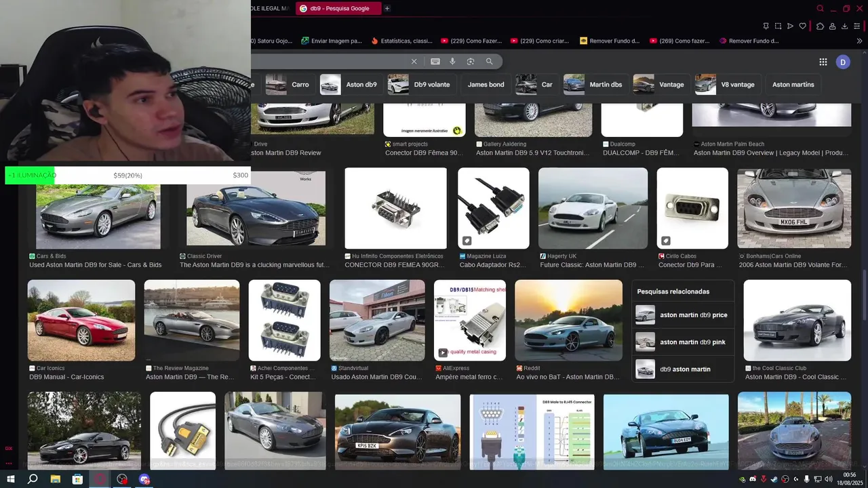868x488 pixels.
Task: Open Achei Componentes Kit 5 Peças image
Action: (x=285, y=320)
